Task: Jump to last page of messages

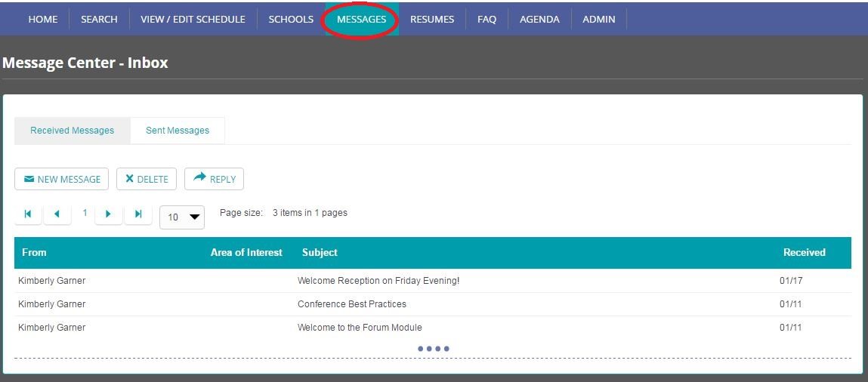Action: point(138,214)
